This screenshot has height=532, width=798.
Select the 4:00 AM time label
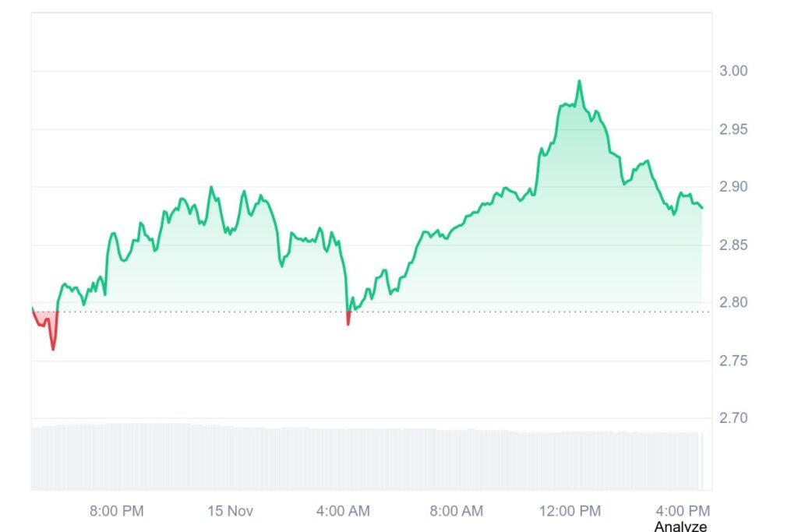[x=343, y=511]
